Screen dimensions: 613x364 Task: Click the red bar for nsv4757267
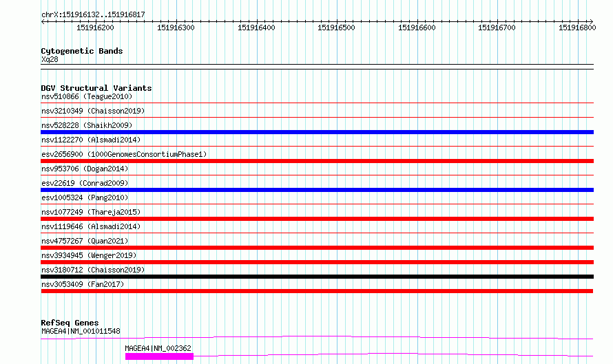[x=317, y=248]
